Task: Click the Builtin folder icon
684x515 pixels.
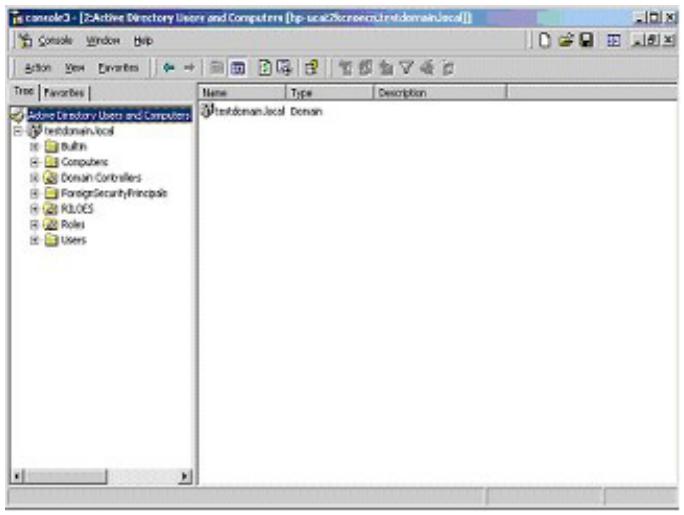Action: point(51,147)
